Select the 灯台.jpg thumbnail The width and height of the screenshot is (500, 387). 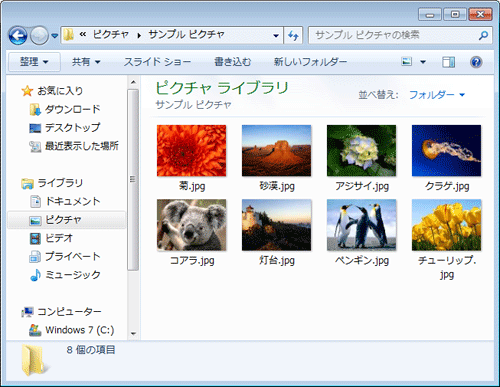point(276,225)
